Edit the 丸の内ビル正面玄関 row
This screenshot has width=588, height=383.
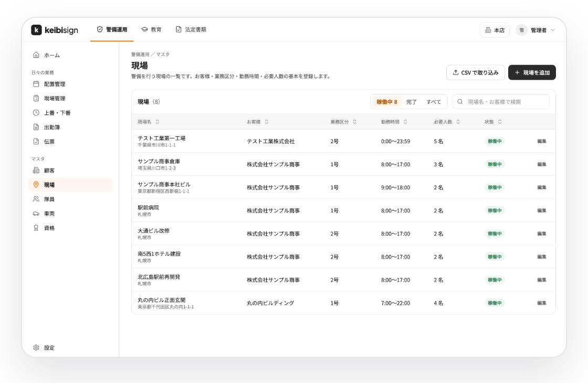[541, 303]
